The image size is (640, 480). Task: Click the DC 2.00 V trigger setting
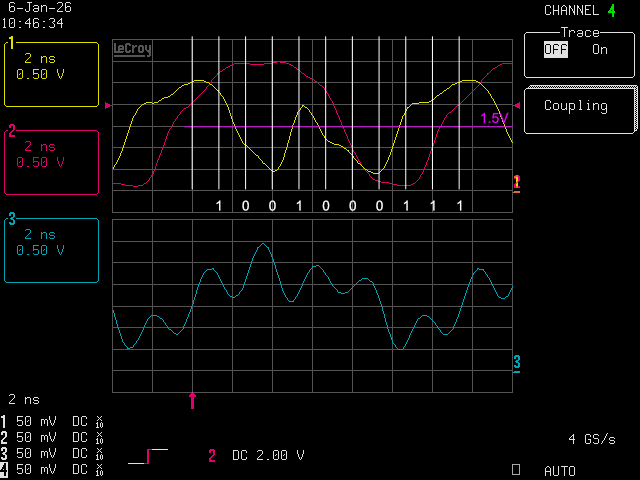(268, 456)
